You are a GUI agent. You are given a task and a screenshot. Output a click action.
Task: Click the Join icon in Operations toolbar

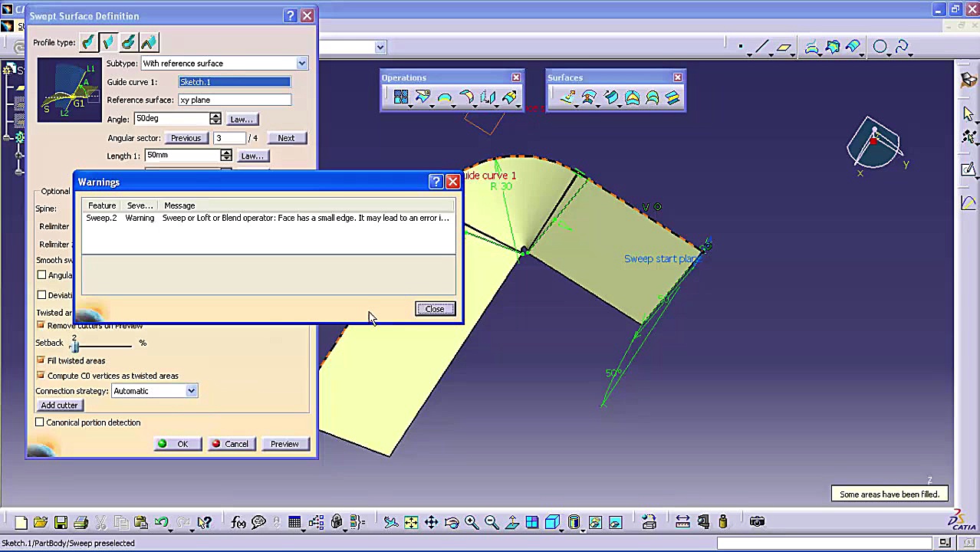(x=401, y=97)
